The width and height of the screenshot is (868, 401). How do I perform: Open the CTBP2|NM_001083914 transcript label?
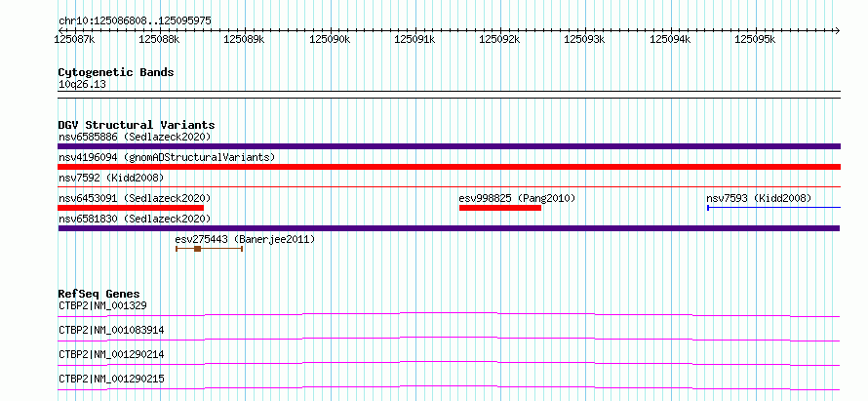pos(111,330)
